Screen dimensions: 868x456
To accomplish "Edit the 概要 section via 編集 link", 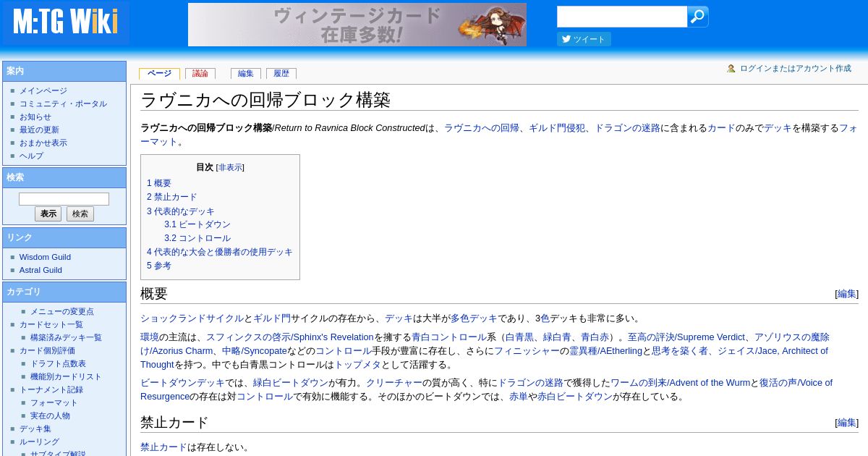I will pyautogui.click(x=846, y=294).
